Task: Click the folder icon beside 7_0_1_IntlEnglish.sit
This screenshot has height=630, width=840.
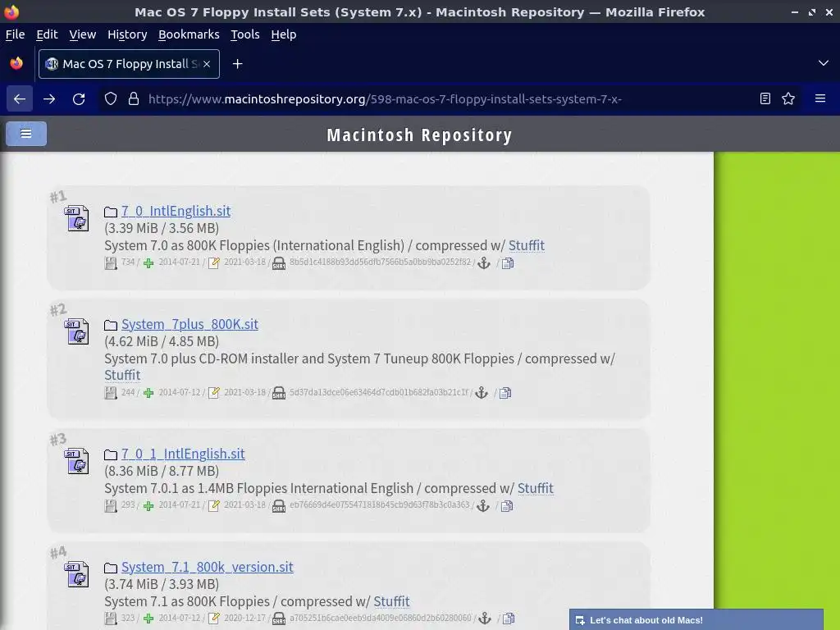Action: click(111, 454)
